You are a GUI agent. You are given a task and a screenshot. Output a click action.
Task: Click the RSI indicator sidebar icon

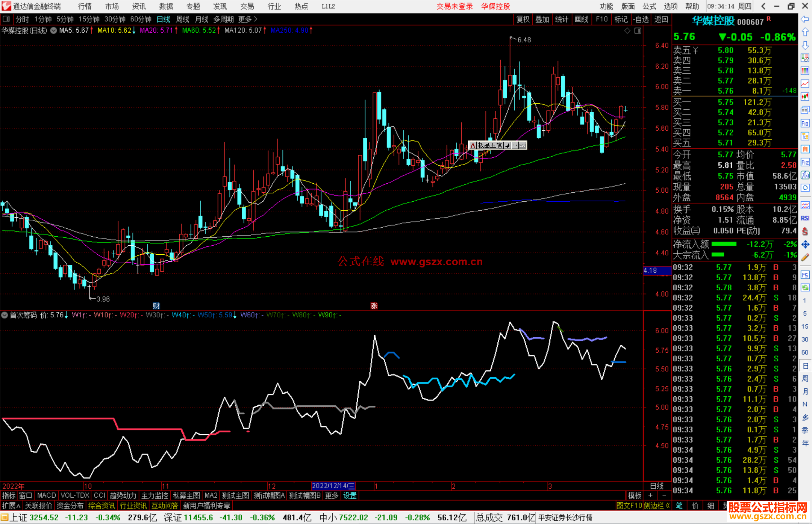pos(805,218)
